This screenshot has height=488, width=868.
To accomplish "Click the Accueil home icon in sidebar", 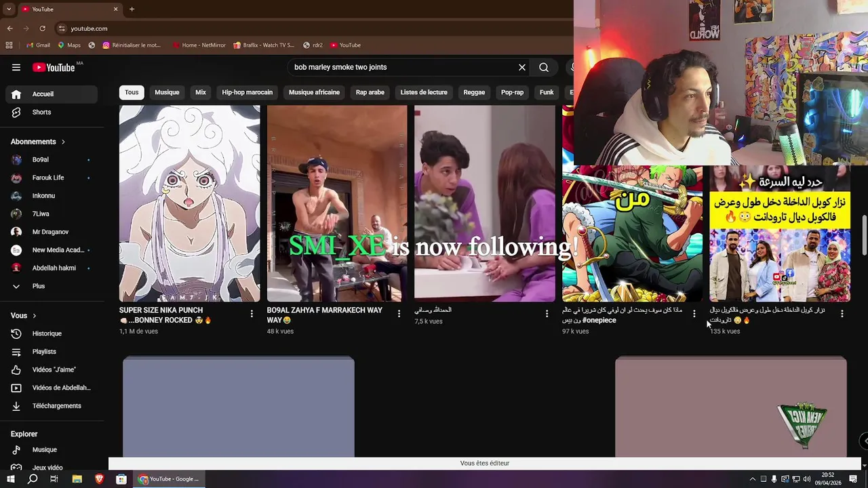I will tap(16, 94).
